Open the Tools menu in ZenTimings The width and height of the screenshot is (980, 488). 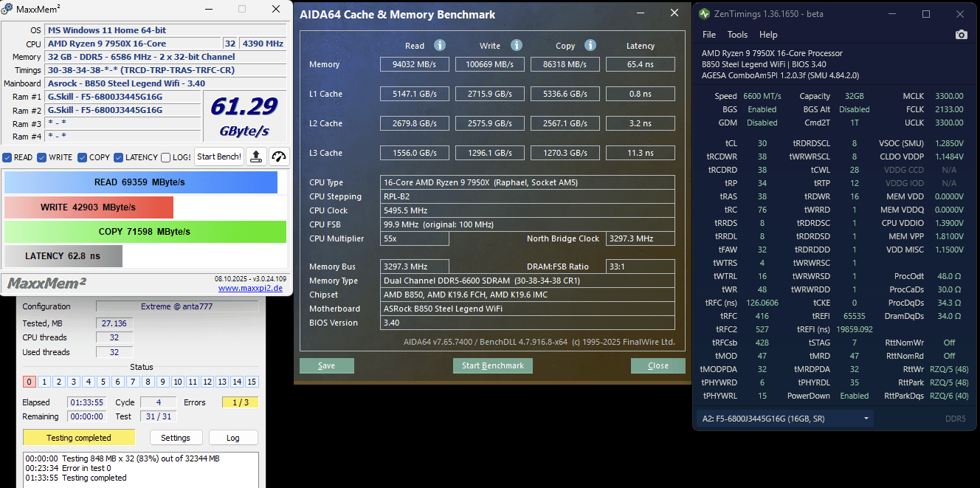pyautogui.click(x=737, y=35)
